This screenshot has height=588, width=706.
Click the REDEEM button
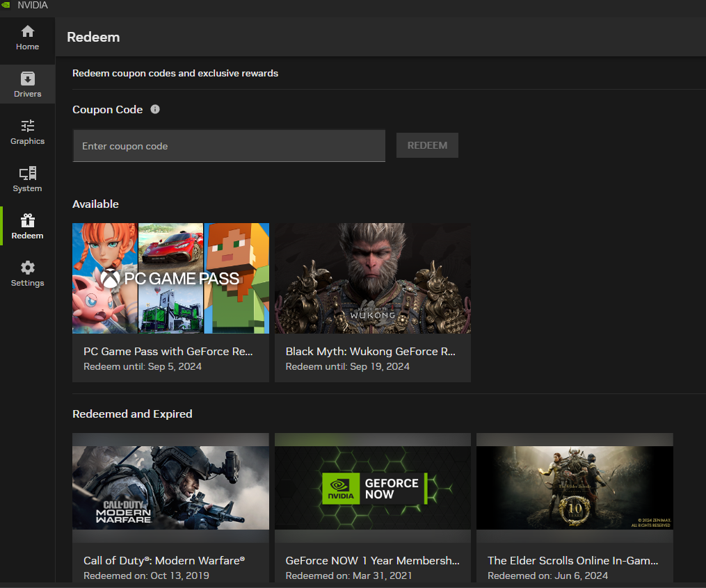pos(427,145)
